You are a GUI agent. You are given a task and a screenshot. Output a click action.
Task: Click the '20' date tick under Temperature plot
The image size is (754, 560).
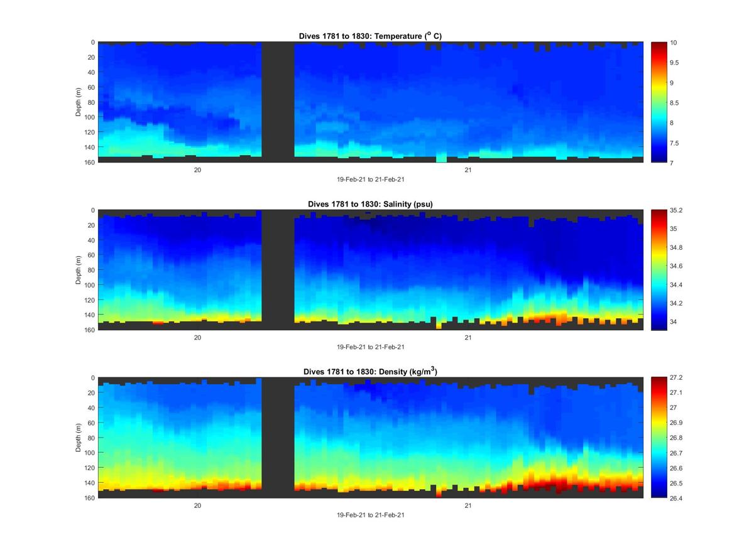[197, 170]
